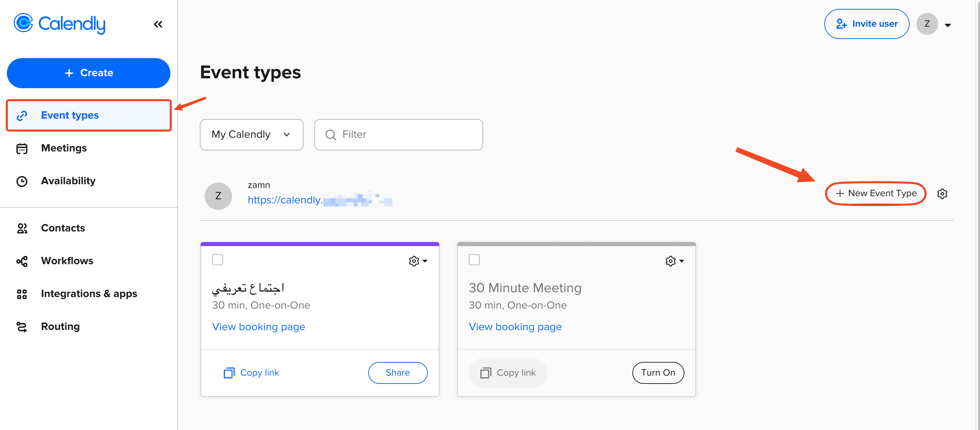View booking page for 30 Minute Meeting
980x430 pixels.
[x=515, y=326]
